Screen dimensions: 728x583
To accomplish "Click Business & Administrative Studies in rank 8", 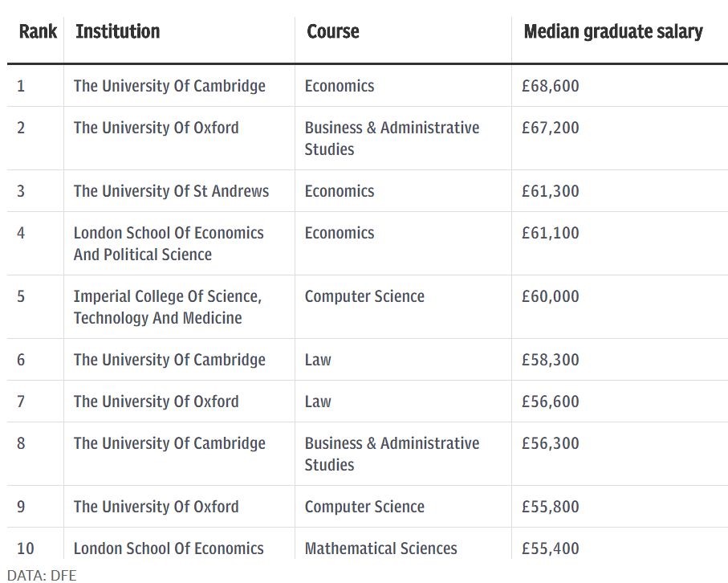I will click(x=392, y=454).
